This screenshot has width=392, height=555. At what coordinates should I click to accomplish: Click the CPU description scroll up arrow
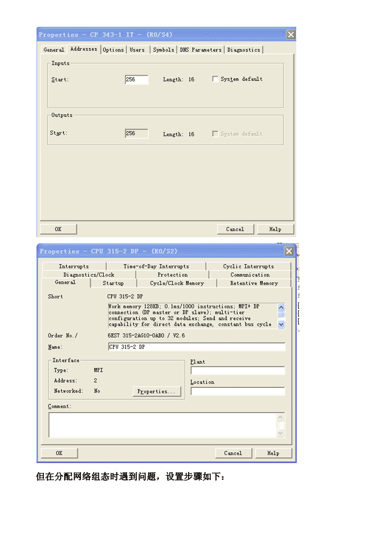click(281, 307)
